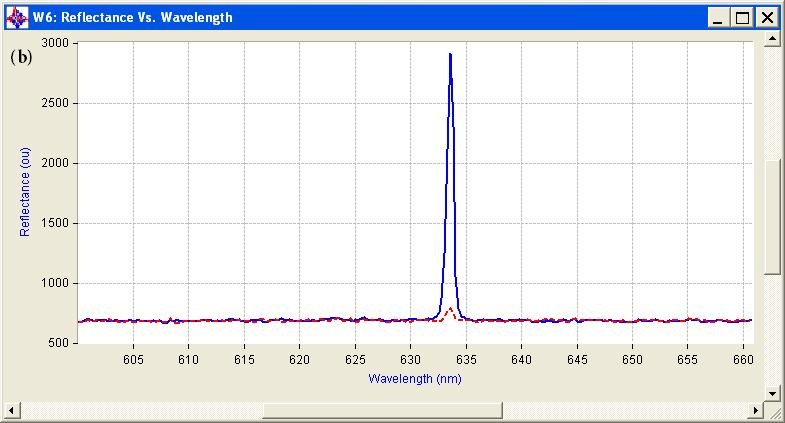Click the top of the blue spectrum peak
The height and width of the screenshot is (423, 785).
click(x=450, y=55)
